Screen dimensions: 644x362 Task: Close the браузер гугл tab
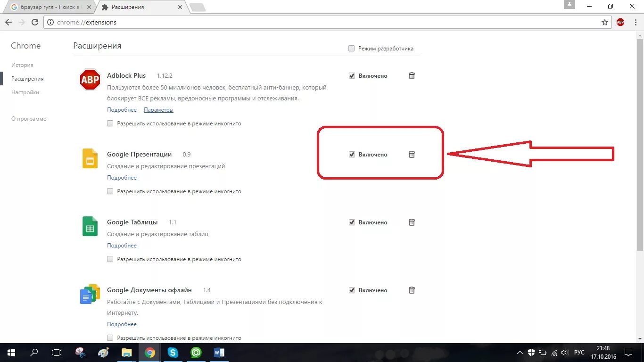pos(88,7)
